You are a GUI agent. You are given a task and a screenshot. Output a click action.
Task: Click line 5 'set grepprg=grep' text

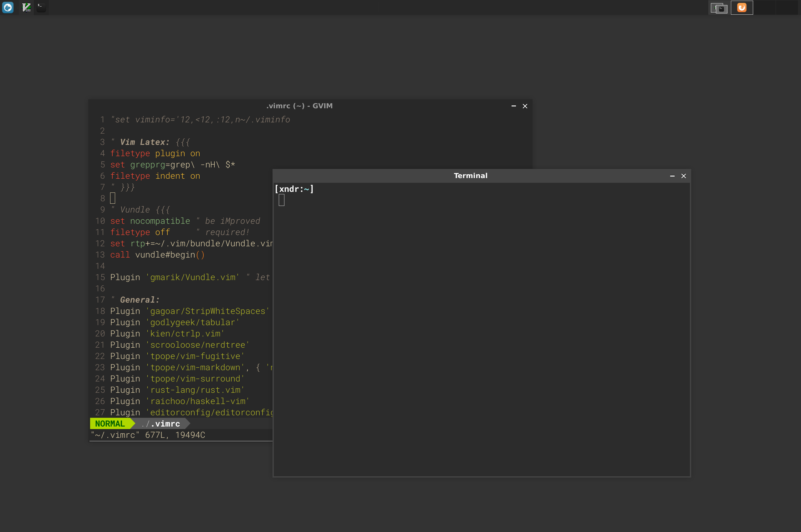click(x=172, y=165)
